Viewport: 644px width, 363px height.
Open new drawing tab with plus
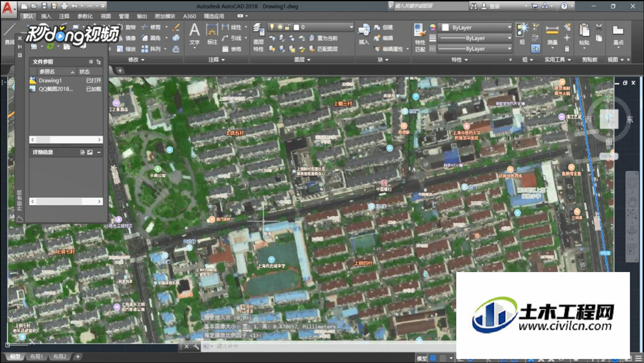120,70
